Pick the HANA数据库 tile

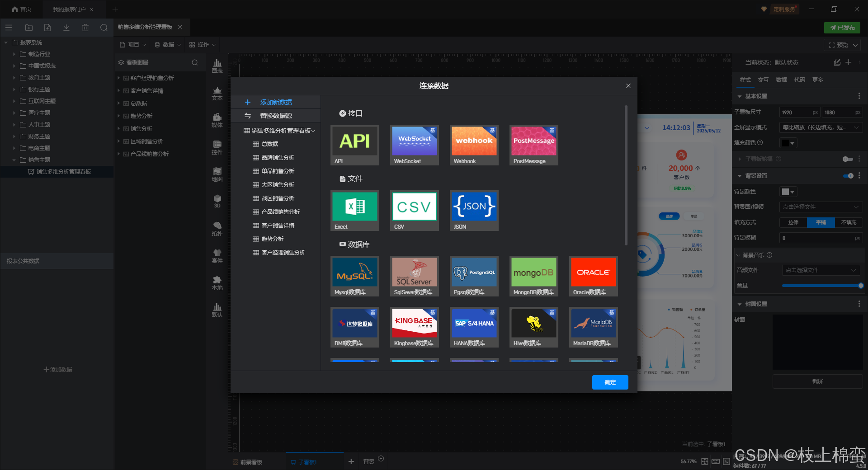pos(474,327)
